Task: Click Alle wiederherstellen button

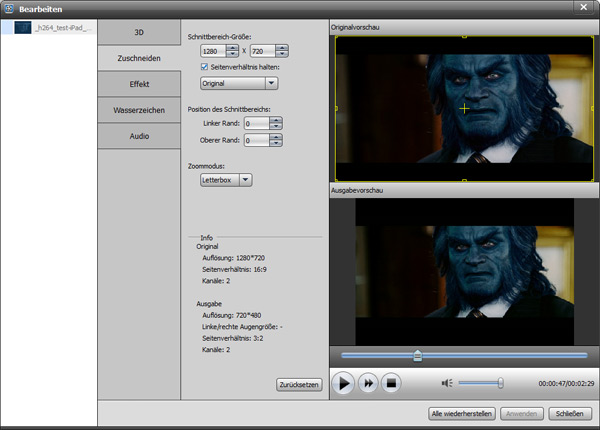Action: coord(461,414)
